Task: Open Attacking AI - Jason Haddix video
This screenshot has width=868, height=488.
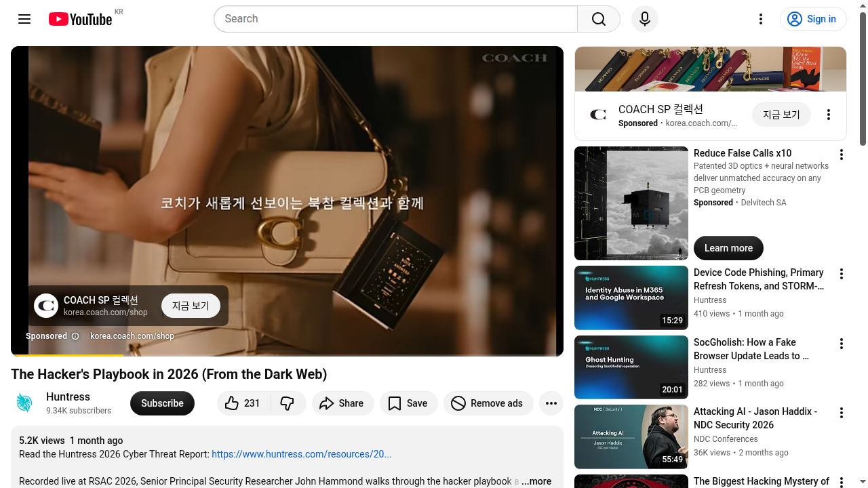Action: (x=755, y=418)
